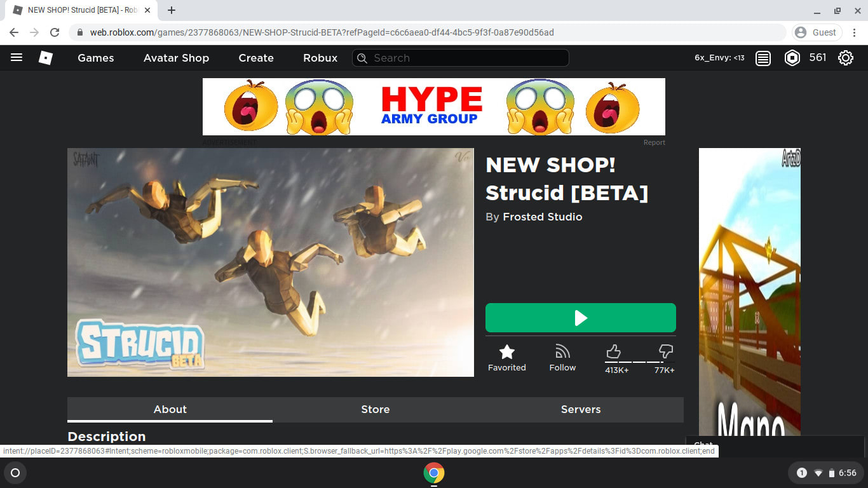The image size is (868, 488).
Task: Open a new browser tab
Action: pyautogui.click(x=172, y=10)
